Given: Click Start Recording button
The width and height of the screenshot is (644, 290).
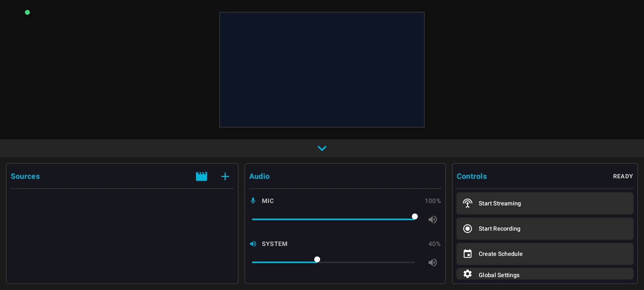Looking at the screenshot, I should 545,229.
